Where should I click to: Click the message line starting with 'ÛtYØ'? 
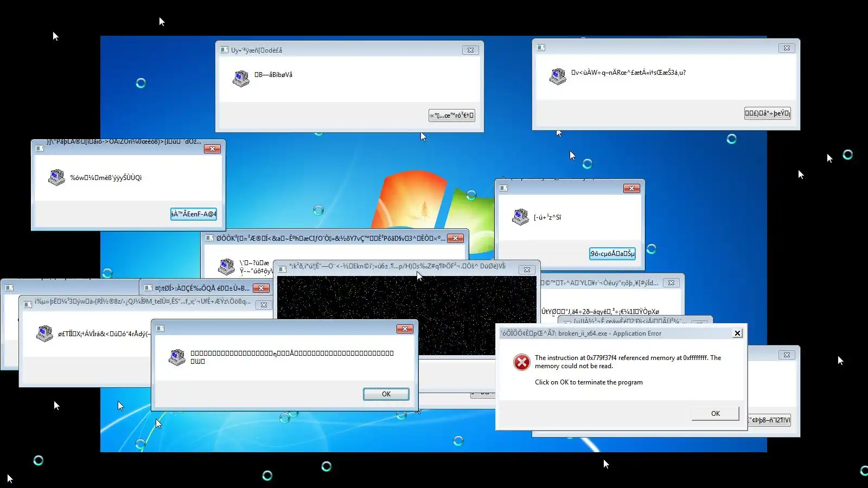600,312
